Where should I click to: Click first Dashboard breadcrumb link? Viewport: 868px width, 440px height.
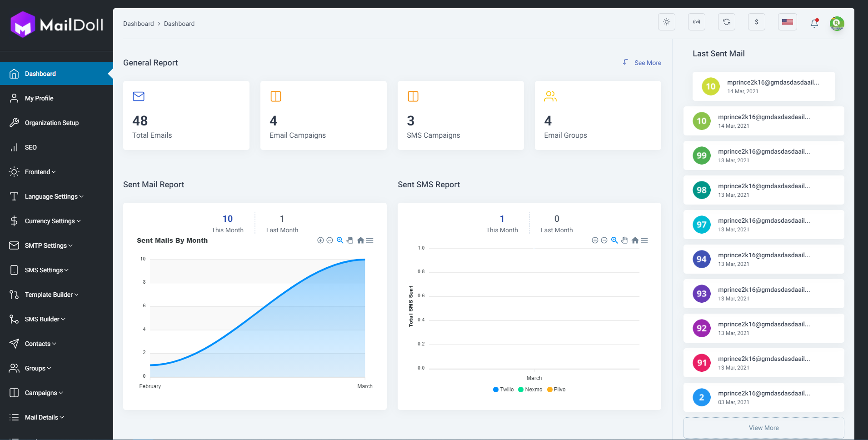tap(138, 24)
